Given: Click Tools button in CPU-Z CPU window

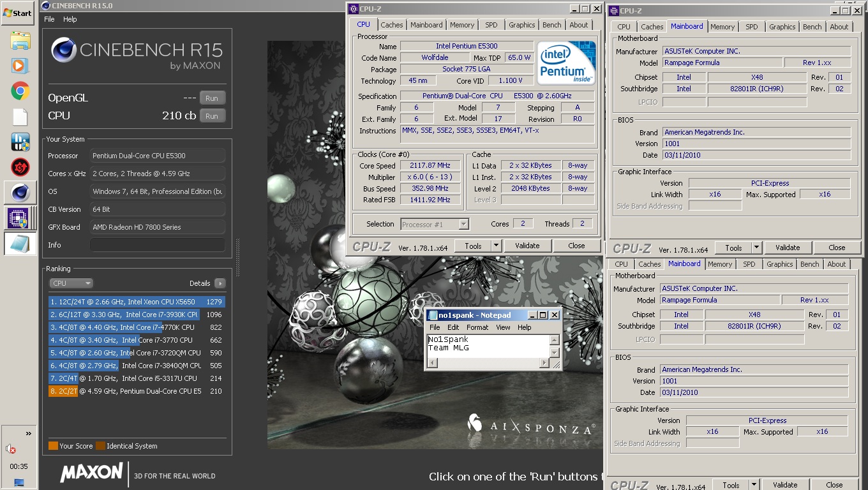Looking at the screenshot, I should tap(473, 246).
